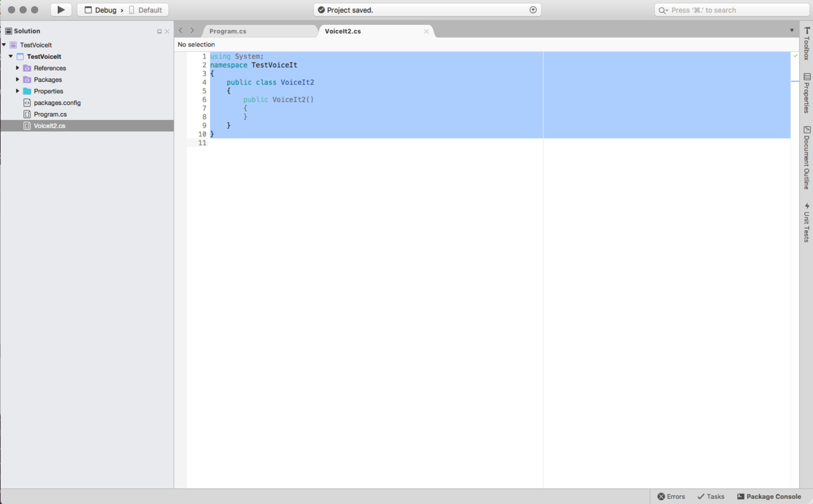
Task: Click the Run play button
Action: click(x=61, y=10)
